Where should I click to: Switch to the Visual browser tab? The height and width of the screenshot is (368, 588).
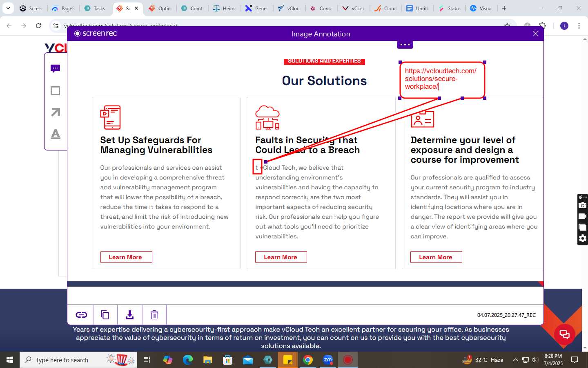click(481, 8)
